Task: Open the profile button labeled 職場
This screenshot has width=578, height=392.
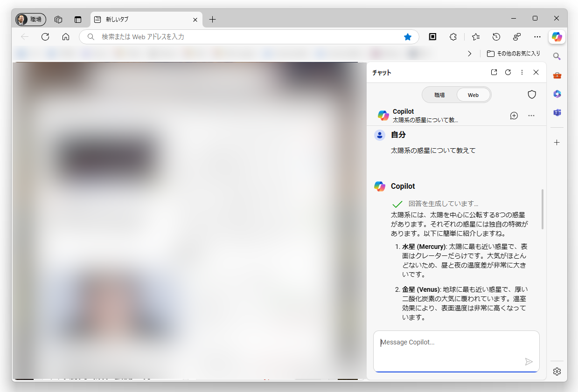Action: tap(30, 20)
